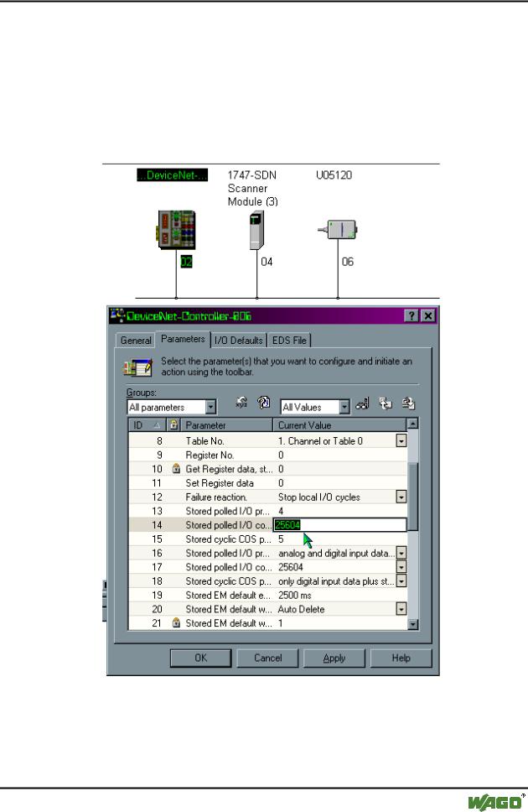Click the lock column header icon
This screenshot has height=812, width=528.
click(x=174, y=425)
